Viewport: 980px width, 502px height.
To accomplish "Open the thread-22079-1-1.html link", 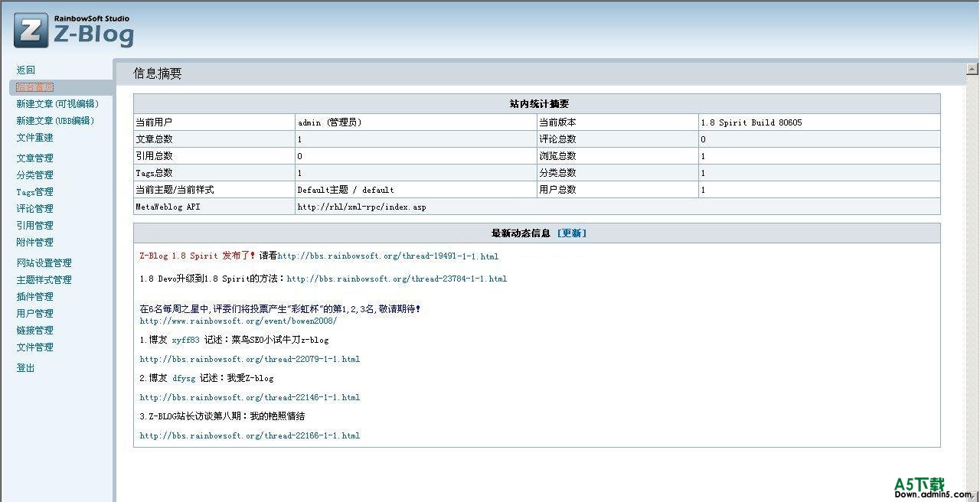I will click(250, 359).
